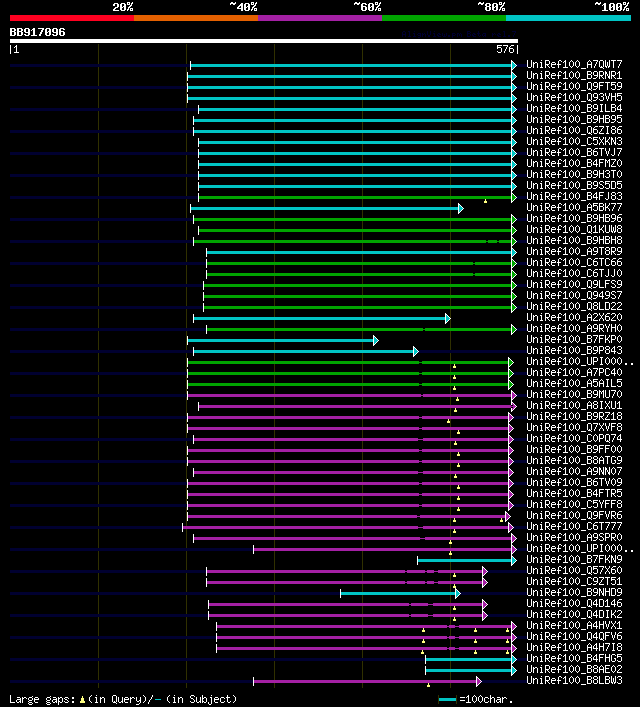The height and width of the screenshot is (707, 640).
Task: Click the purple alignment bar for UniRef100_B9MU70
Action: point(352,395)
